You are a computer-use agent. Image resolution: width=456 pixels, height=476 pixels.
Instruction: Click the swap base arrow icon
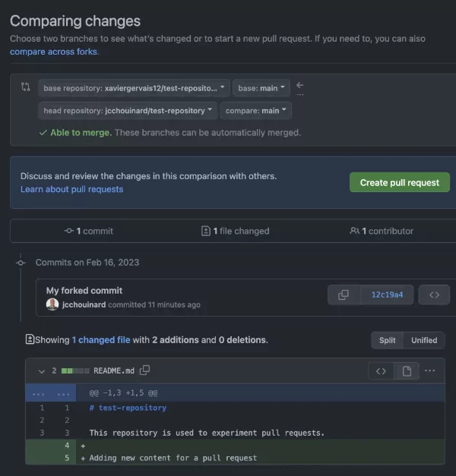coord(299,86)
